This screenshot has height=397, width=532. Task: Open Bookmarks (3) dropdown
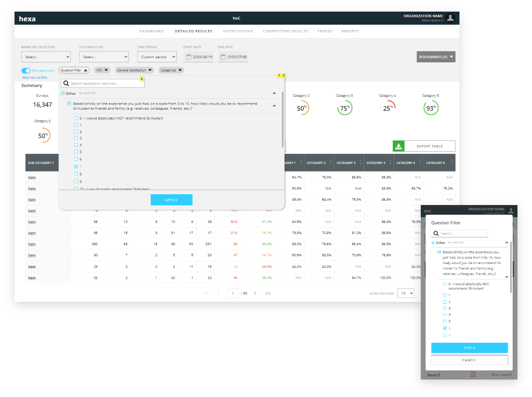pos(436,57)
